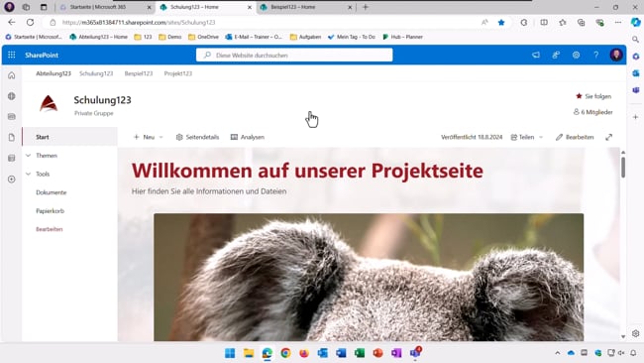
Task: Open My sites globe icon in left rail
Action: [12, 96]
